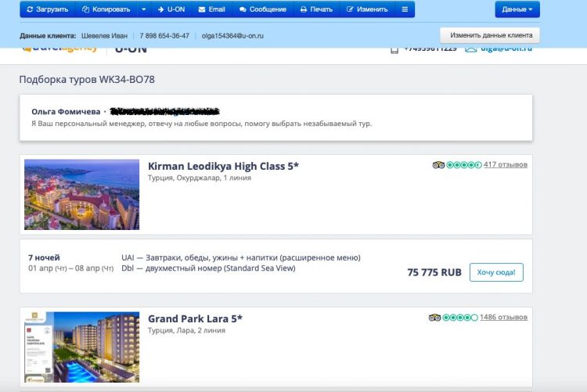Click the Изменить edit pencil button
The height and width of the screenshot is (392, 587).
click(366, 9)
